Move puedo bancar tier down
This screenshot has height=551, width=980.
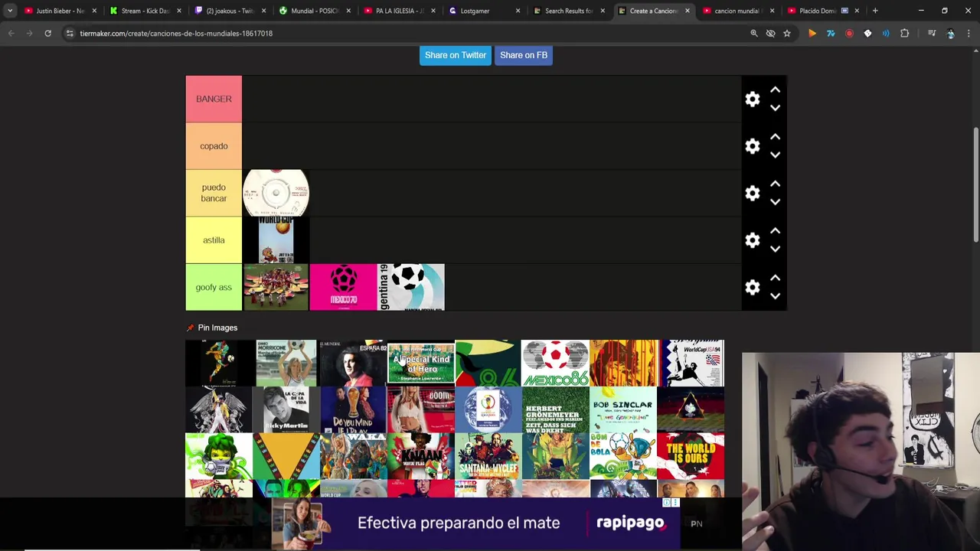[775, 202]
